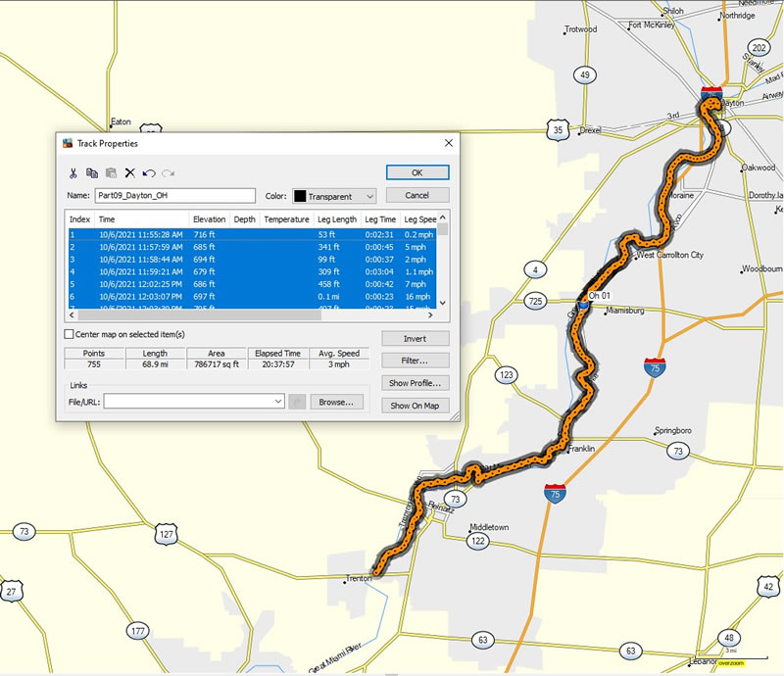Screen dimensions: 784x676
Task: Click the horizontal scroll right arrow
Action: click(x=430, y=315)
